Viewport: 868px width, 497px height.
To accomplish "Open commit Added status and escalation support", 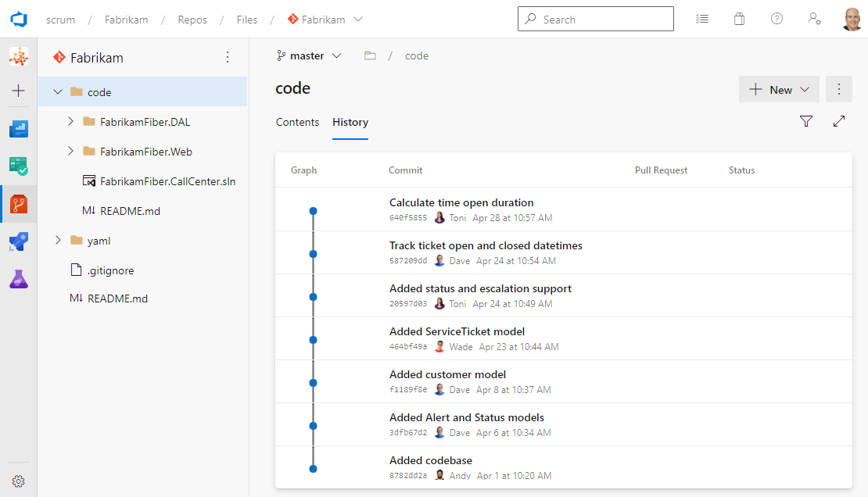I will coord(480,288).
